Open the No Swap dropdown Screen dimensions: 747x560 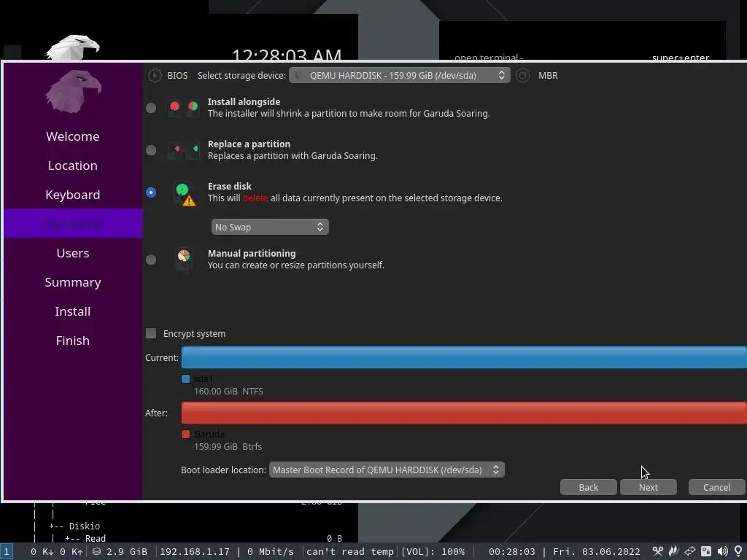tap(270, 227)
